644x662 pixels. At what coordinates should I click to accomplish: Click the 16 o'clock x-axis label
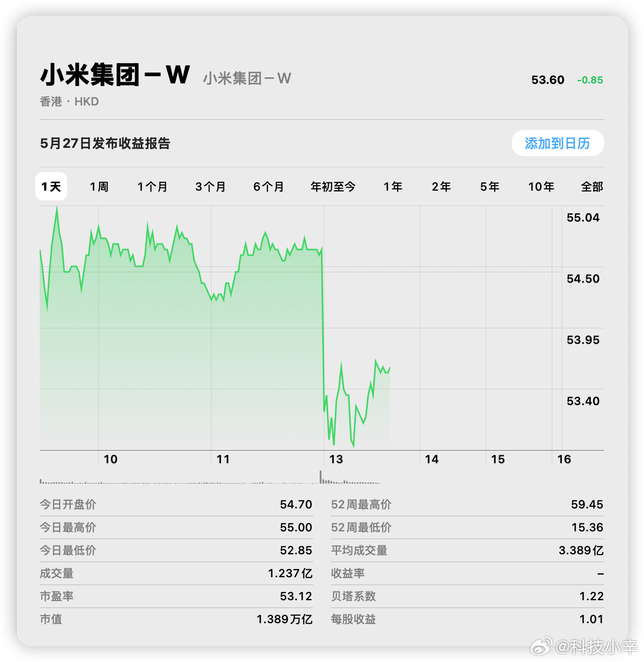(x=564, y=459)
